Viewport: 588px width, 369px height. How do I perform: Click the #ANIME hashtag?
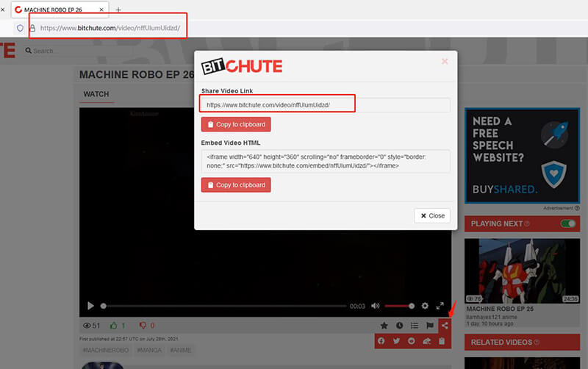click(181, 350)
